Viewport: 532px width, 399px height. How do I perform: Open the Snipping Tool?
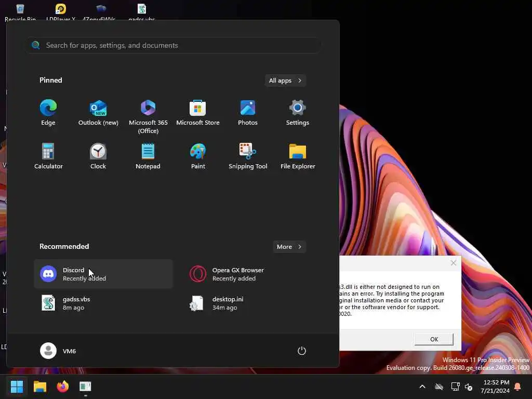click(x=248, y=156)
